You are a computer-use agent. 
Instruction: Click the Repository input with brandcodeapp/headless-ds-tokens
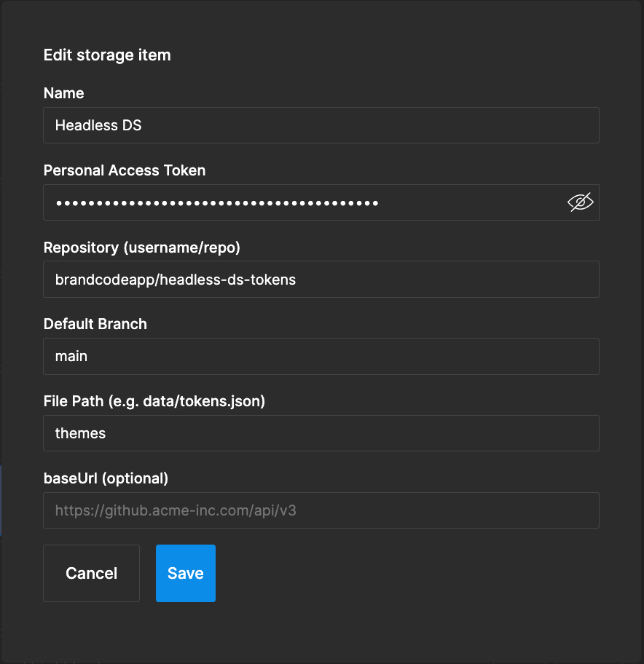[x=321, y=280]
